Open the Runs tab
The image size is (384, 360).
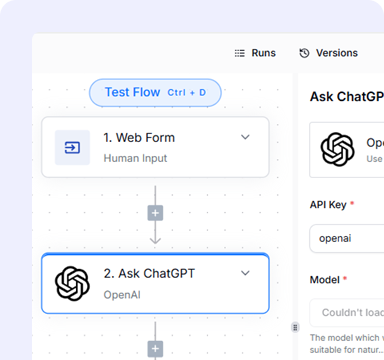tap(255, 53)
